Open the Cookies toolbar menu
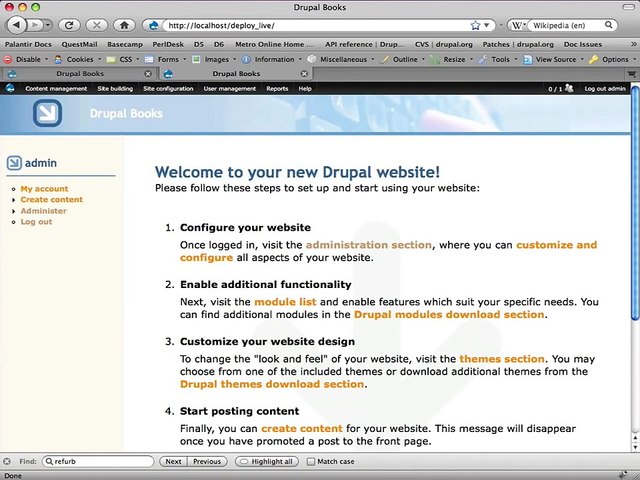The height and width of the screenshot is (480, 640). 77,59
